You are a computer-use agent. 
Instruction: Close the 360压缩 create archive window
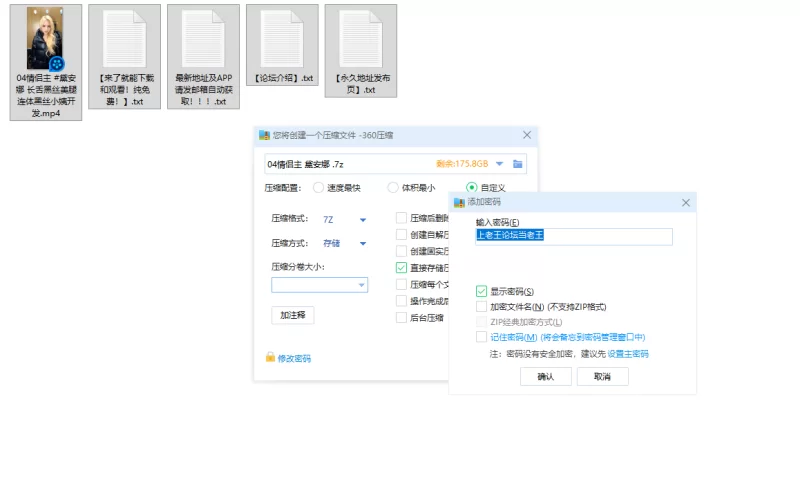click(527, 135)
